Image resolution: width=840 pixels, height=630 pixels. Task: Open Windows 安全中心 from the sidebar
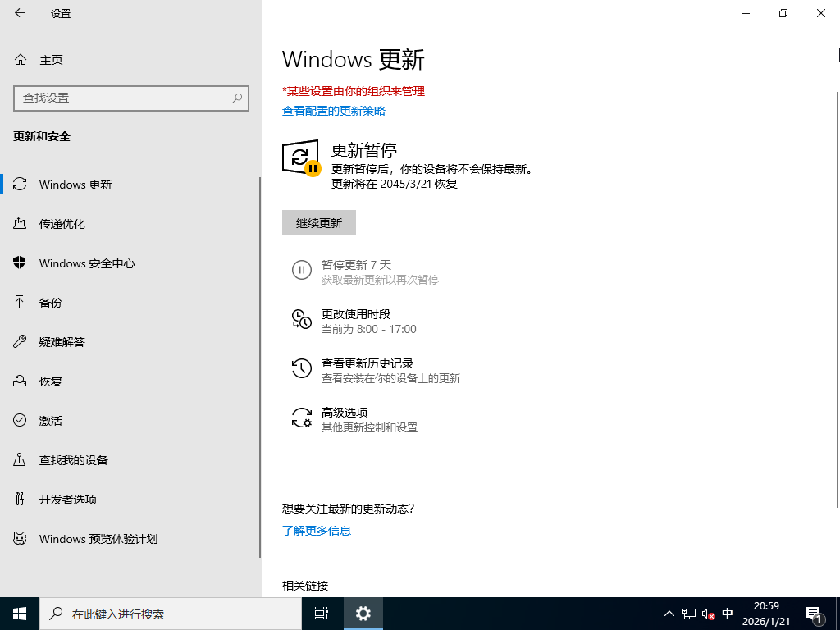(x=86, y=263)
